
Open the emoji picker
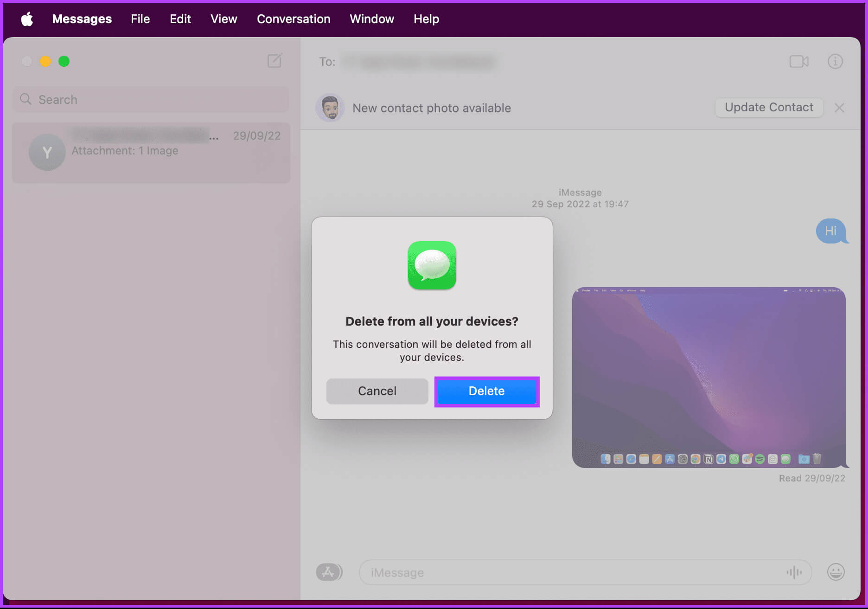[836, 572]
